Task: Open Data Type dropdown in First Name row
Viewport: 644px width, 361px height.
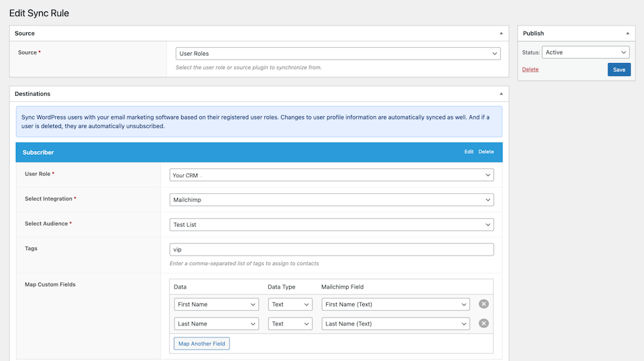Action: click(290, 305)
